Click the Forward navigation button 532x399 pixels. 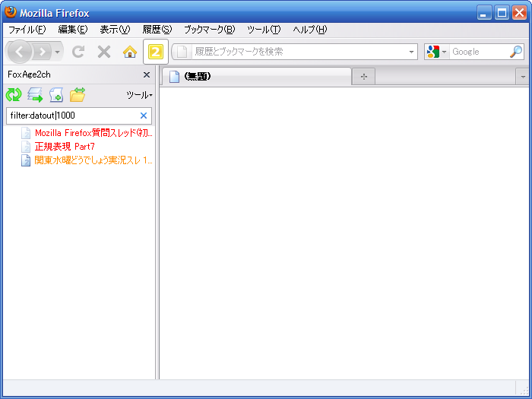pyautogui.click(x=42, y=52)
